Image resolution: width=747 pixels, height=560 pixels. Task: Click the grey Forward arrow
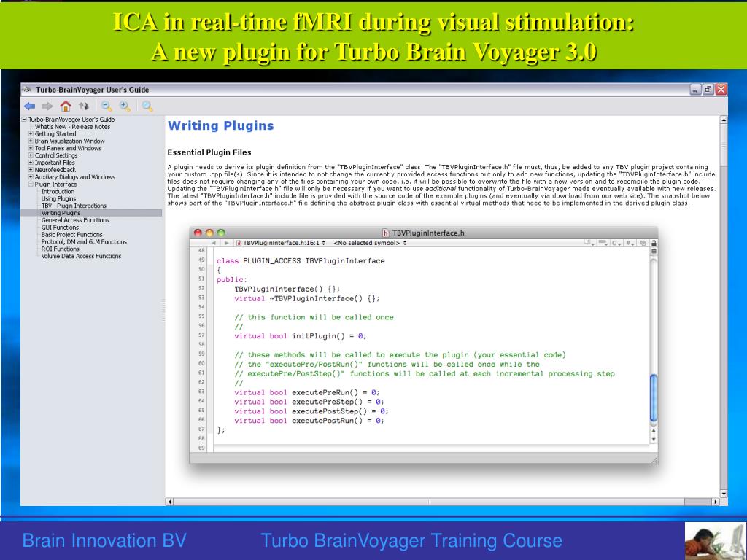click(47, 106)
